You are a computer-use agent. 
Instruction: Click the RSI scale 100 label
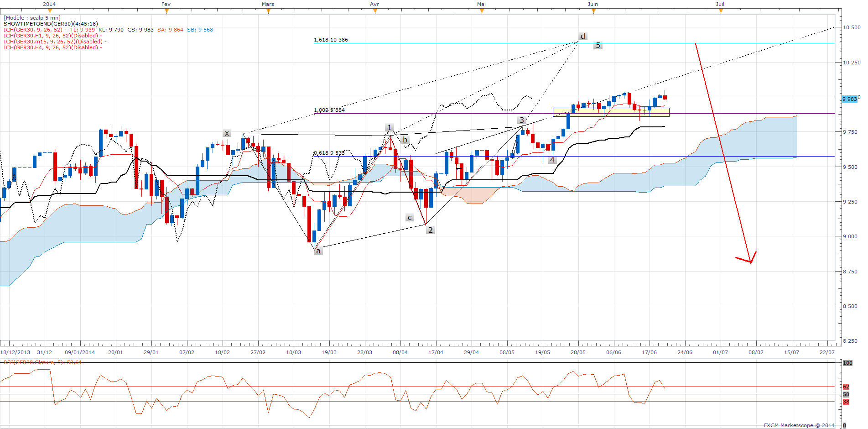tap(847, 363)
